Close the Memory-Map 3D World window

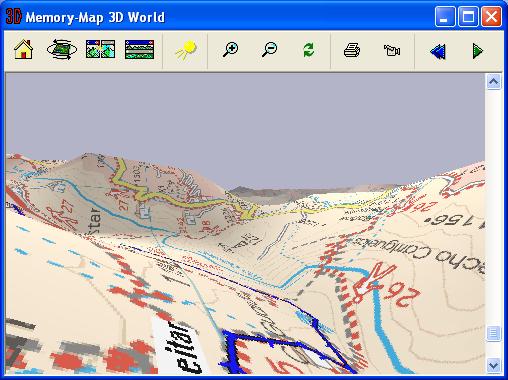pos(491,16)
